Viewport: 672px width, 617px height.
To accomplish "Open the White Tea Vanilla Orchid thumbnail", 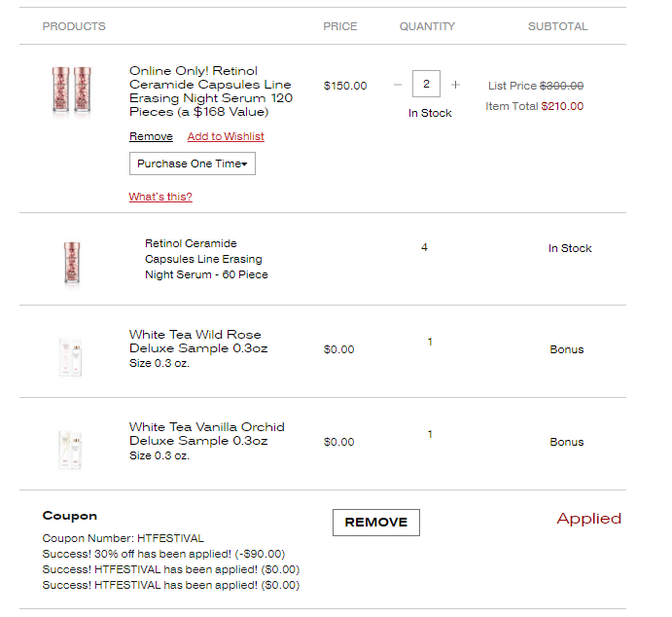I will (70, 450).
